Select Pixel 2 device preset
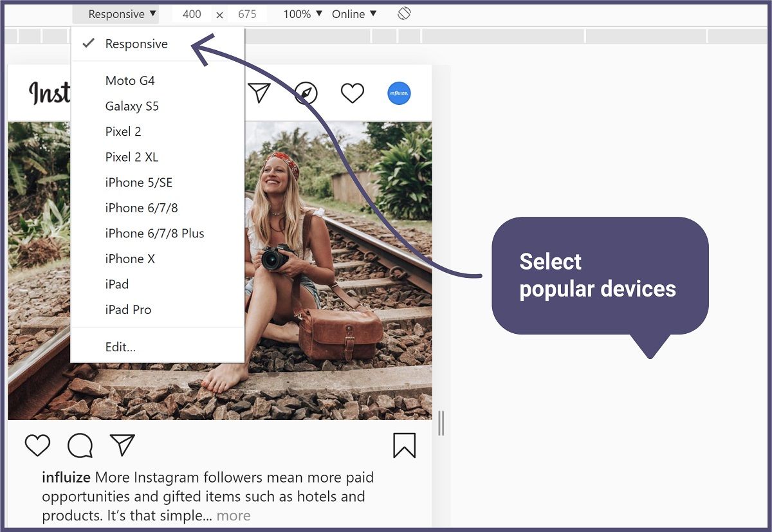This screenshot has width=772, height=532. pos(158,131)
